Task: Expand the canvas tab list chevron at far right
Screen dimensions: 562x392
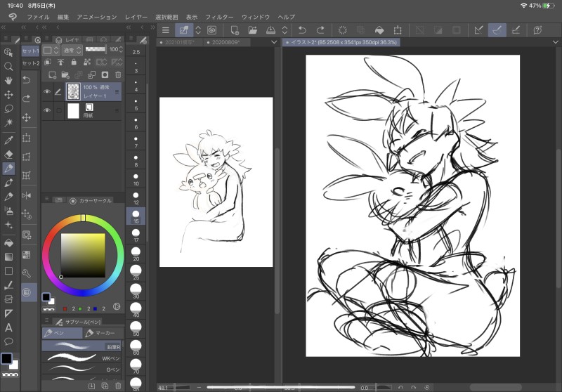Action: (555, 43)
